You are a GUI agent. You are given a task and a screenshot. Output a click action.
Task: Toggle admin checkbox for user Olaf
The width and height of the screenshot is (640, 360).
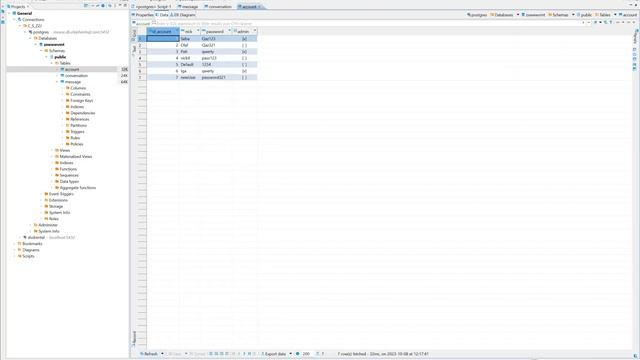click(244, 45)
